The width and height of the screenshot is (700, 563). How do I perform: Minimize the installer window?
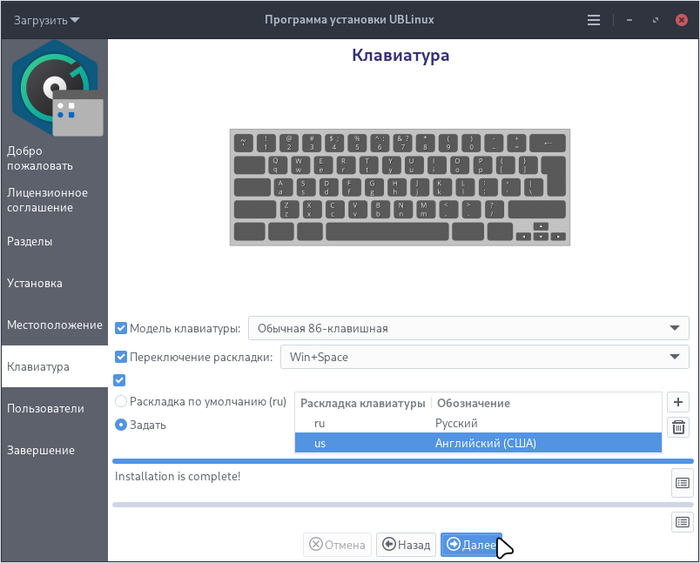tap(629, 20)
